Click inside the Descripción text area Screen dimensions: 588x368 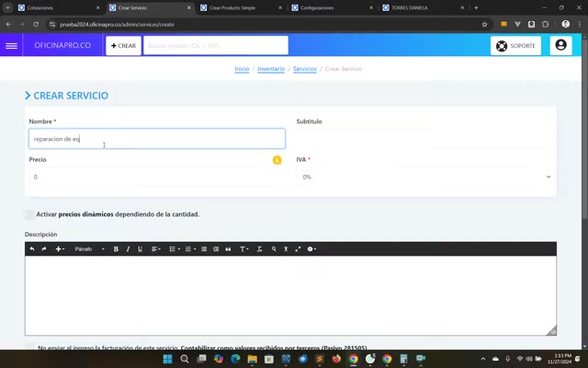click(290, 295)
